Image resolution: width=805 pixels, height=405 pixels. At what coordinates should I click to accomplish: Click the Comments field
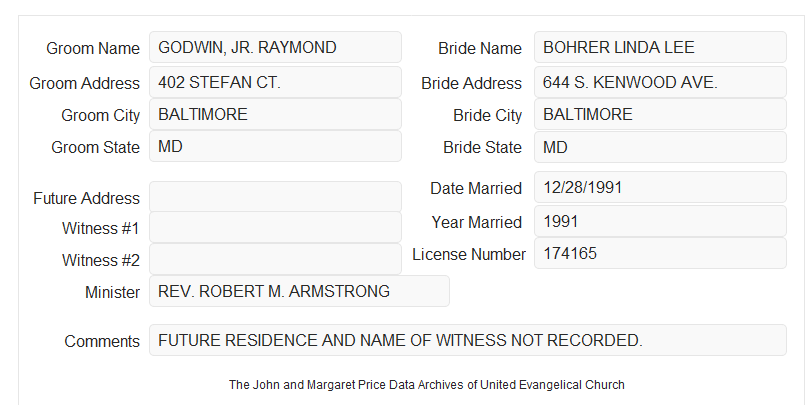[468, 340]
